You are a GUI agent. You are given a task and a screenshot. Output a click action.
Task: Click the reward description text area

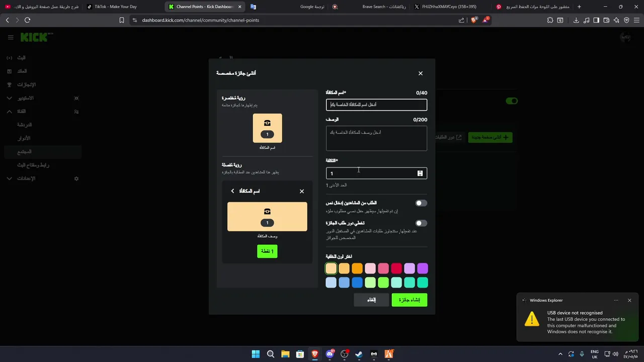[x=376, y=138]
